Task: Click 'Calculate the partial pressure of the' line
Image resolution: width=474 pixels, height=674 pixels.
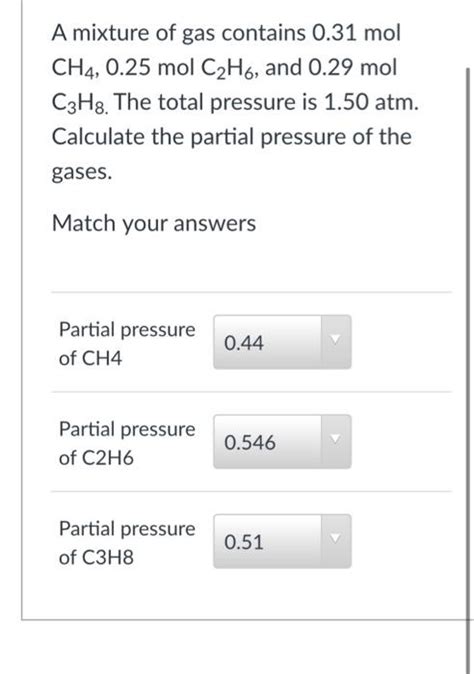Action: (x=232, y=138)
